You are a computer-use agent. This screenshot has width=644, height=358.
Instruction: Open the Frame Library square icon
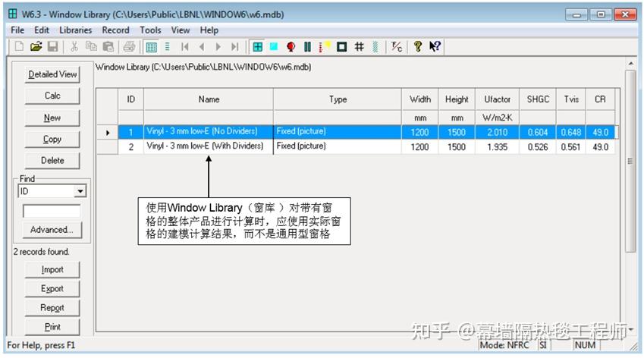(x=341, y=46)
